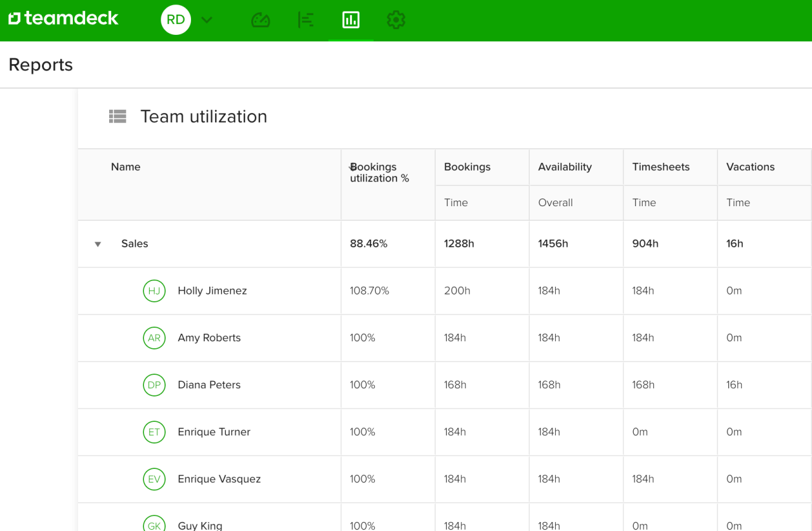Open the dashboard gauge icon in top navbar
Image resolution: width=812 pixels, height=531 pixels.
click(260, 20)
